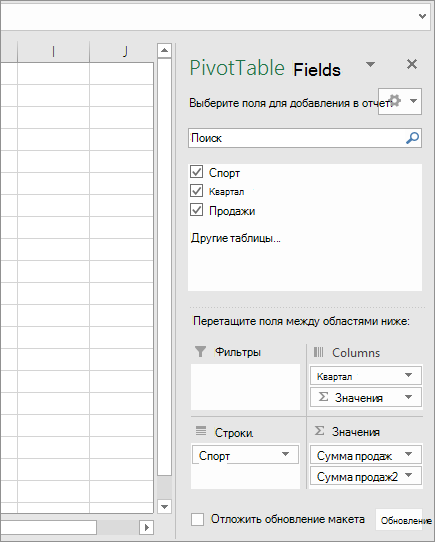
Task: Open Значения dropdown in Columns area
Action: (408, 397)
